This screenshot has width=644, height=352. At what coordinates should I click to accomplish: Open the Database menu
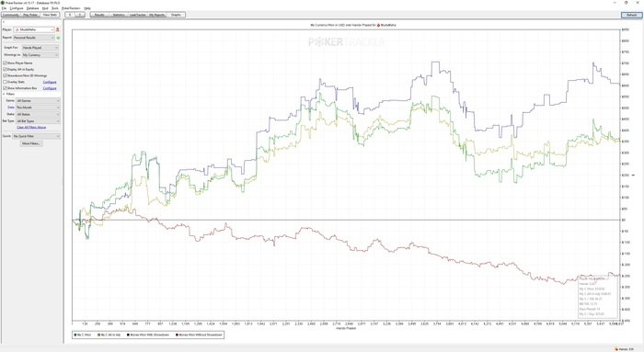33,8
